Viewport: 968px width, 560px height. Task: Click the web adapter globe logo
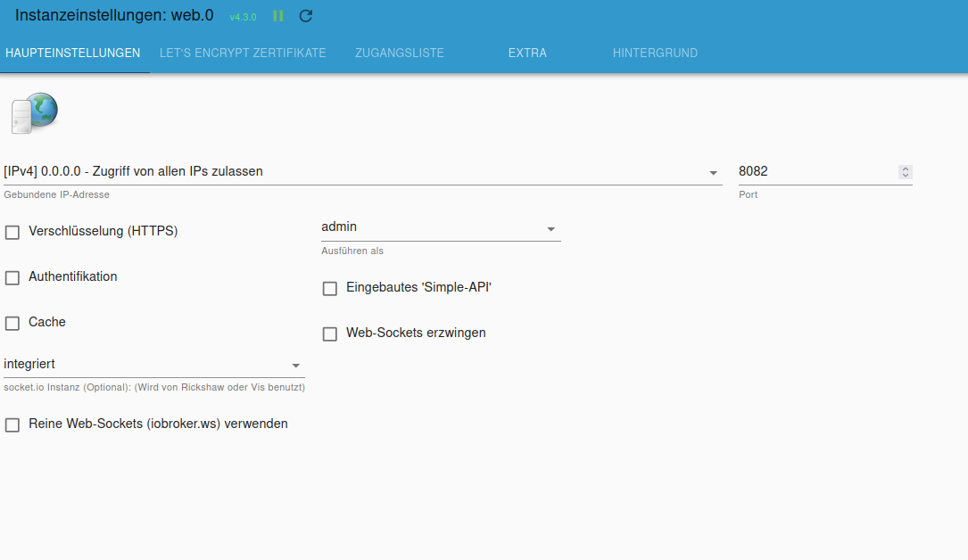(x=35, y=113)
